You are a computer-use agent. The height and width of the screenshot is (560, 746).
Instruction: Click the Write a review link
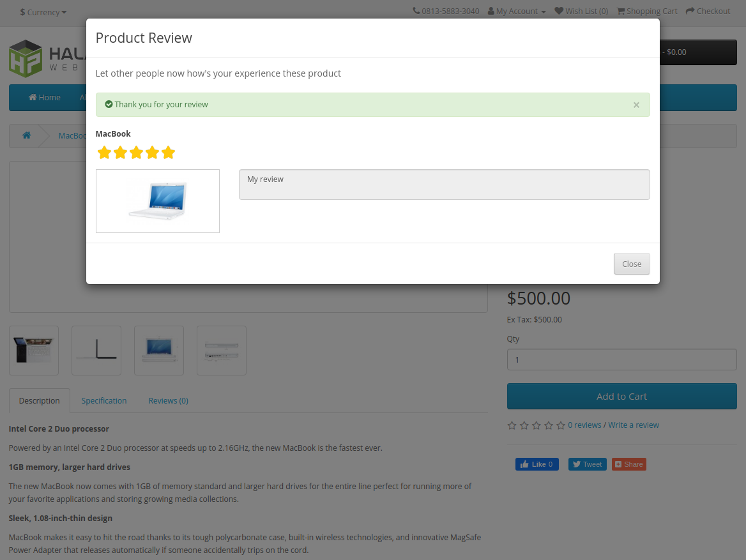tap(633, 425)
